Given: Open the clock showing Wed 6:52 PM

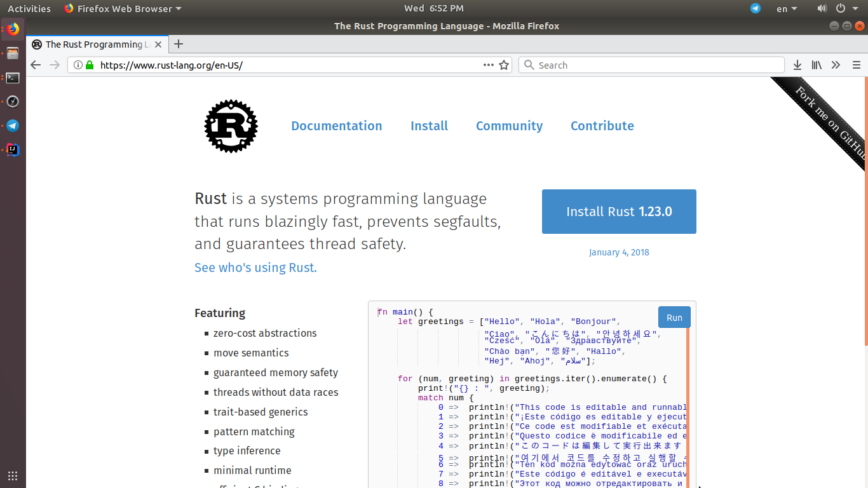Looking at the screenshot, I should click(x=434, y=8).
